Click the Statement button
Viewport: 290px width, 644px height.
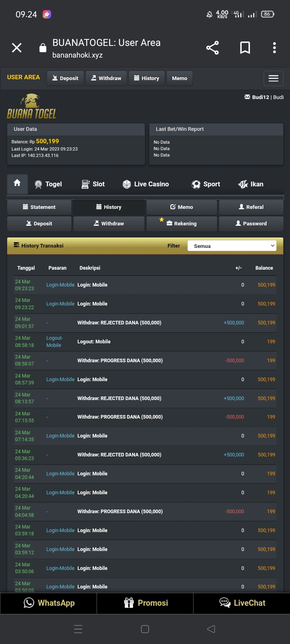click(x=39, y=207)
